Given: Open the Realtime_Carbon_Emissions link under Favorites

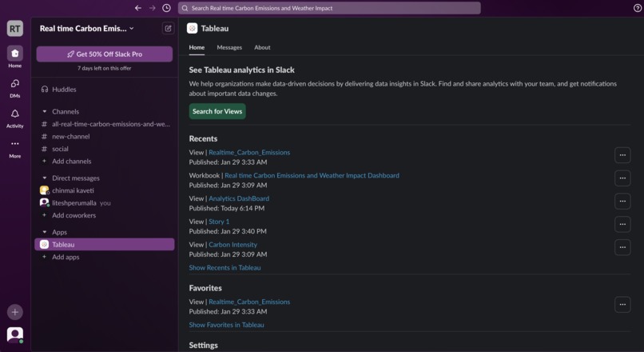Looking at the screenshot, I should point(249,302).
